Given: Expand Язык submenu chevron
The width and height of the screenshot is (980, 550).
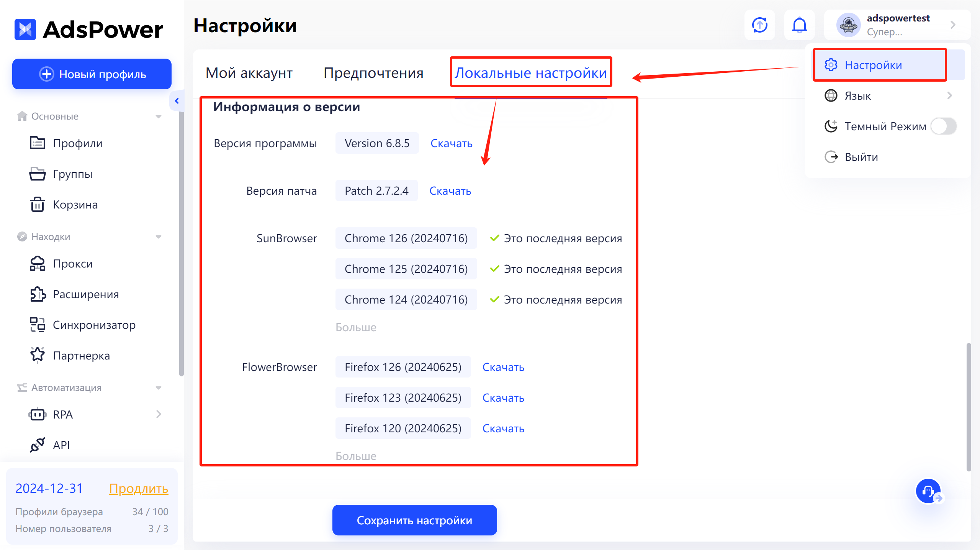Looking at the screenshot, I should tap(949, 95).
